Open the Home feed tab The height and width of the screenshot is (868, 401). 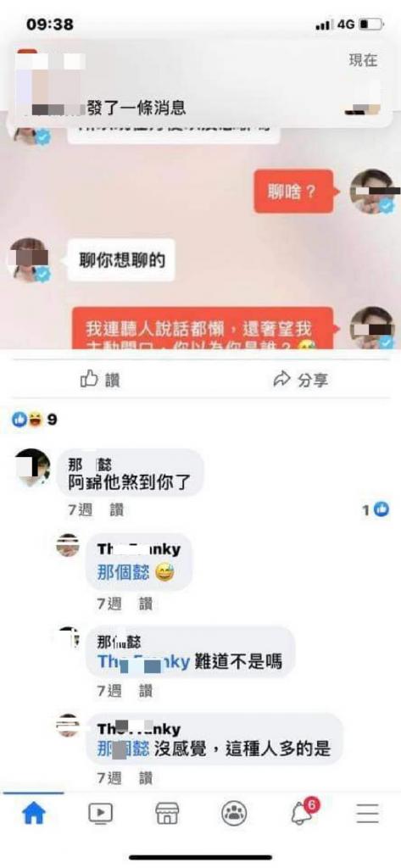(33, 813)
